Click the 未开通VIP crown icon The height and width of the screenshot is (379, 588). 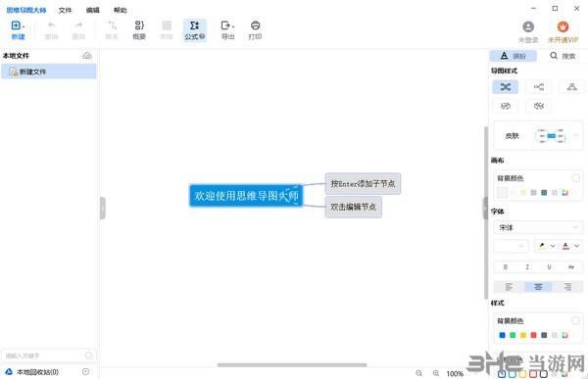coord(563,27)
